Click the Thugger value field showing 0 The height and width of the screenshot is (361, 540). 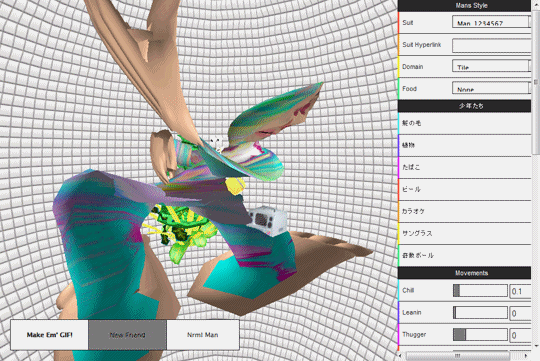[x=520, y=335]
